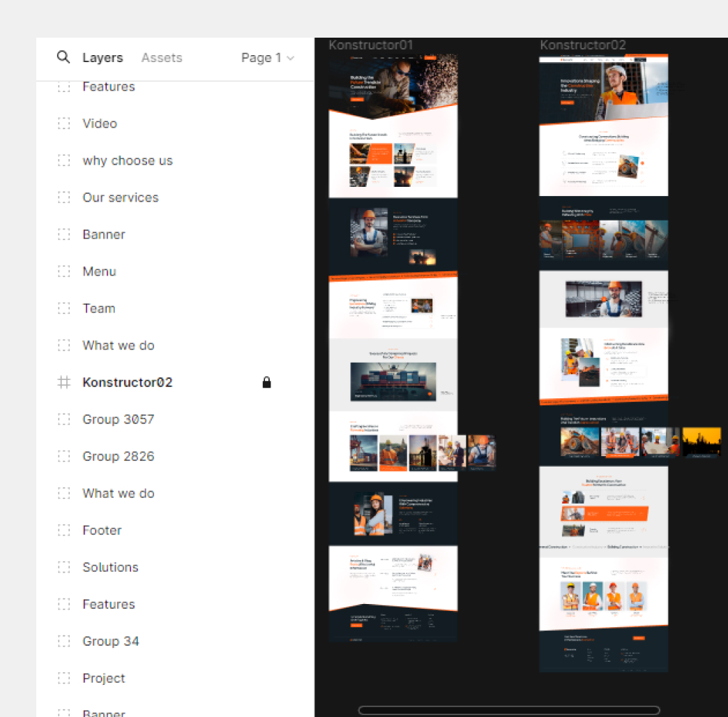Select the welder hero image in Konstructor01

(x=393, y=86)
